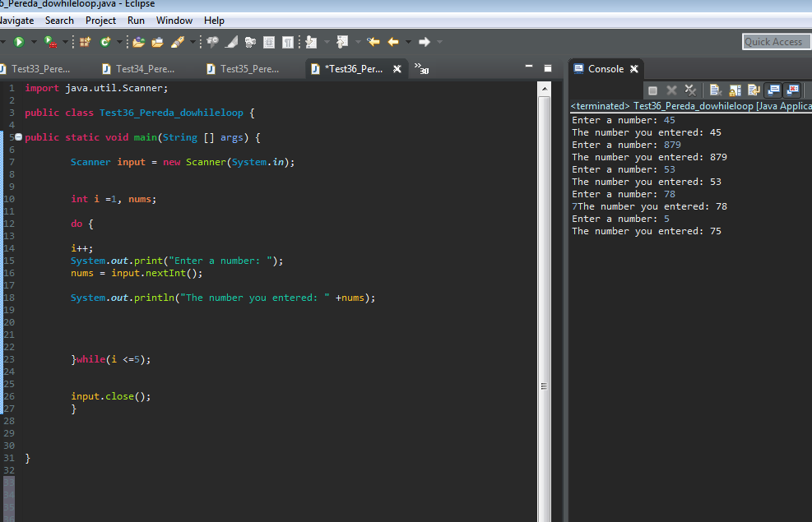812x522 pixels.
Task: Open the Run button dropdown arrow
Action: pyautogui.click(x=32, y=41)
